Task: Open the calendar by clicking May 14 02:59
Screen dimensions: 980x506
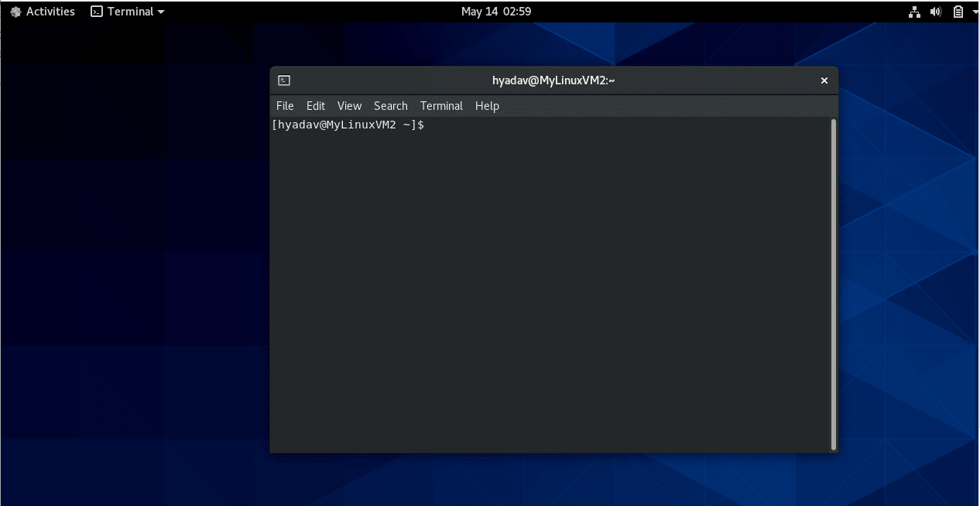Action: pos(495,11)
